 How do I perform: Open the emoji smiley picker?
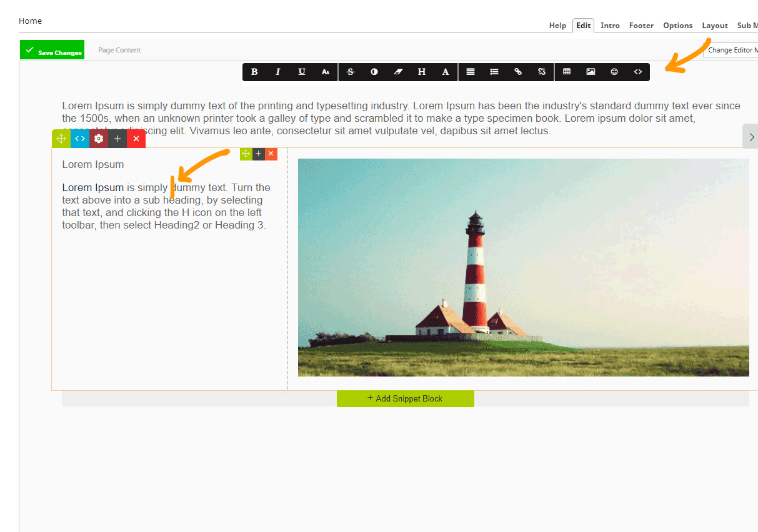pyautogui.click(x=614, y=72)
